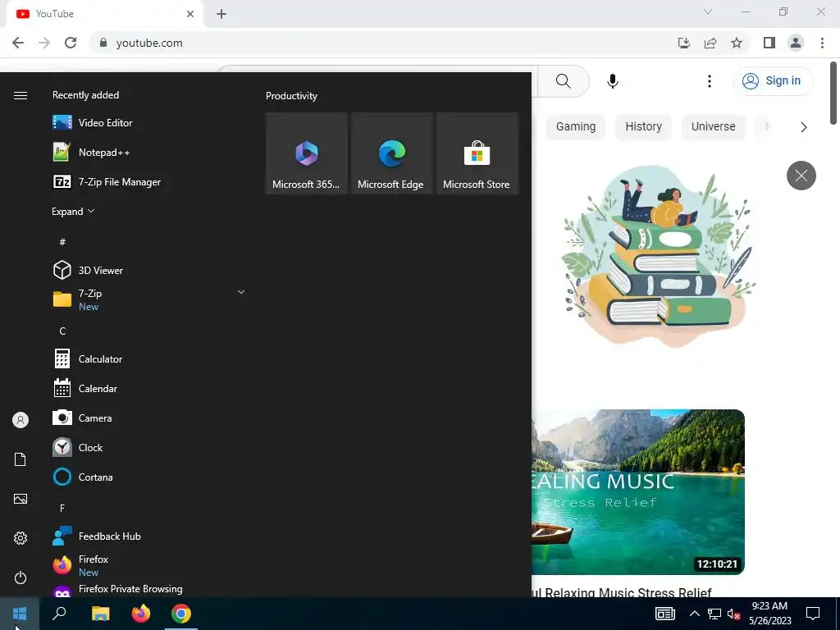Search YouTube with voice microphone
The height and width of the screenshot is (630, 840).
pyautogui.click(x=612, y=81)
